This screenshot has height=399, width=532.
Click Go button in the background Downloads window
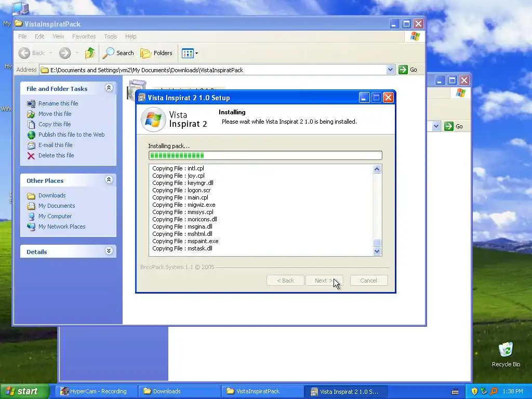(x=454, y=126)
